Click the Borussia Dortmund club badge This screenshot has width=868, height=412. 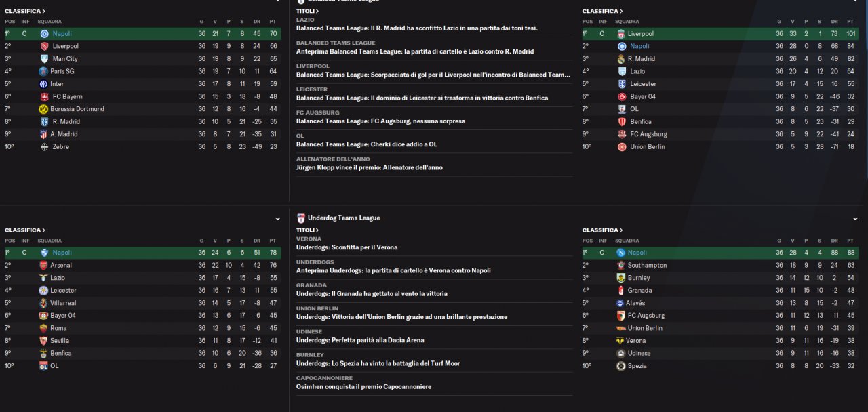tap(44, 109)
